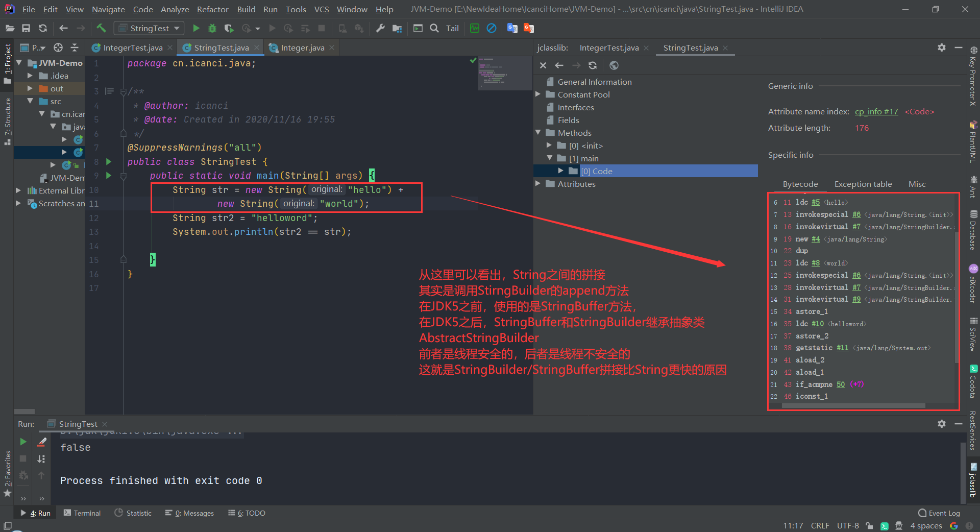Start debugging with the bug icon
The width and height of the screenshot is (980, 532).
pos(212,29)
